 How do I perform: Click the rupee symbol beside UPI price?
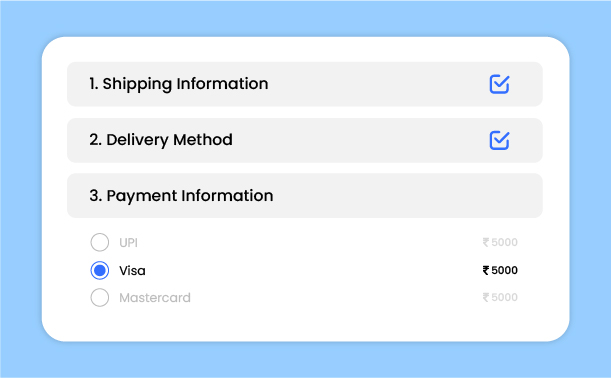tap(486, 242)
